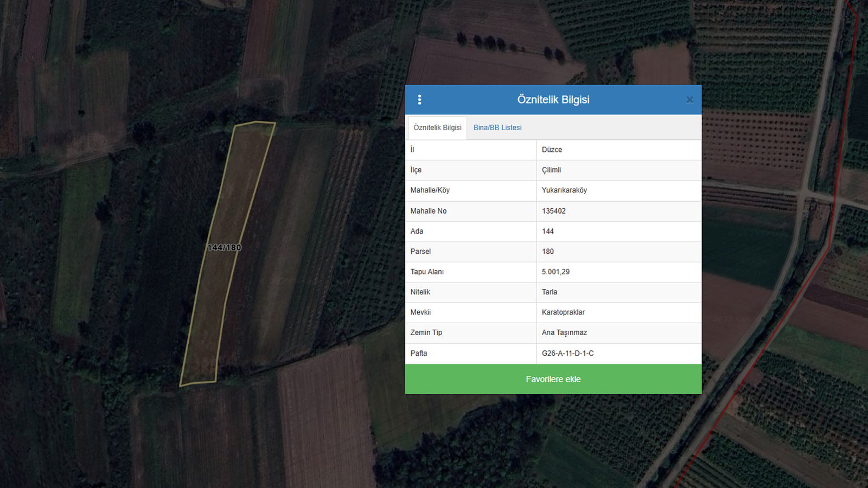Click the 144/180 parcel label on the map
Screen dimensions: 868x488
point(224,248)
